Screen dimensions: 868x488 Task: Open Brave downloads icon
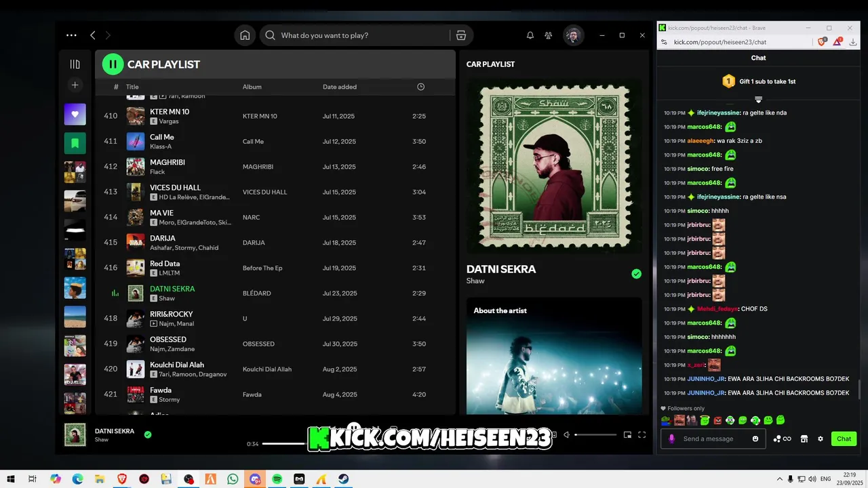pyautogui.click(x=853, y=42)
